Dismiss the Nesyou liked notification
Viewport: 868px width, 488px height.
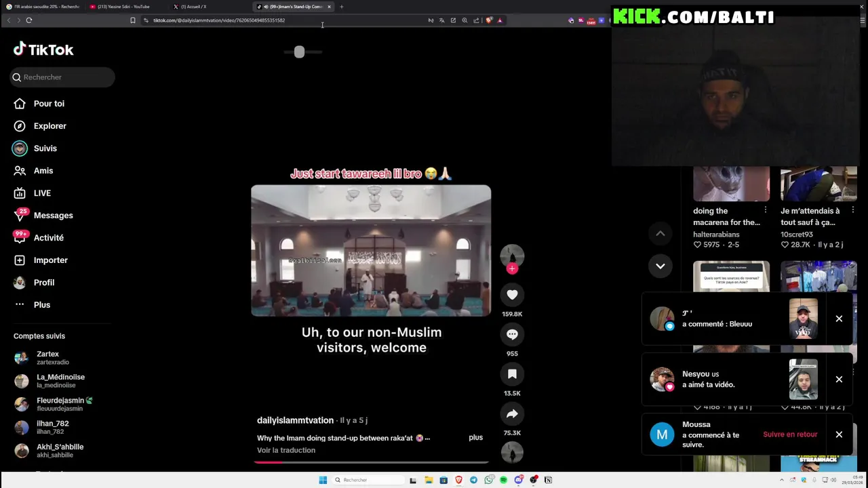pos(839,380)
